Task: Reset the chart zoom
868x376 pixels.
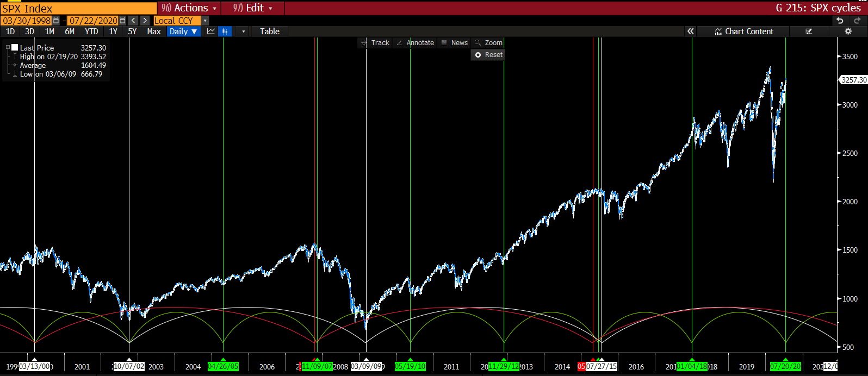Action: point(488,55)
